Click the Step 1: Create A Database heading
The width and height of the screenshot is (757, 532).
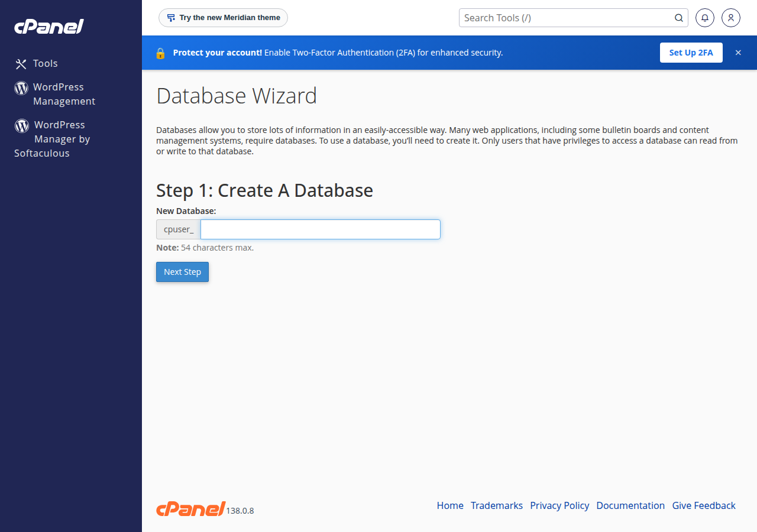264,190
